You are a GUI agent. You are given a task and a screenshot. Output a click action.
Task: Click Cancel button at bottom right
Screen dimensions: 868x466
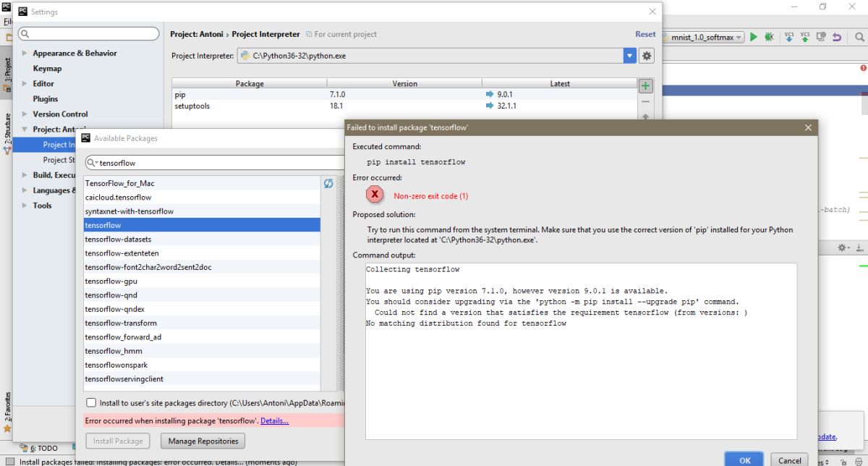point(789,460)
